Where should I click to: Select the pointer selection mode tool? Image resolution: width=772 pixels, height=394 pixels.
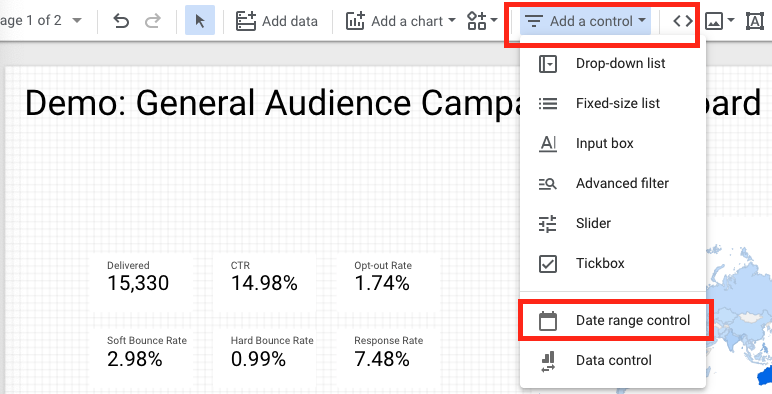[x=200, y=21]
